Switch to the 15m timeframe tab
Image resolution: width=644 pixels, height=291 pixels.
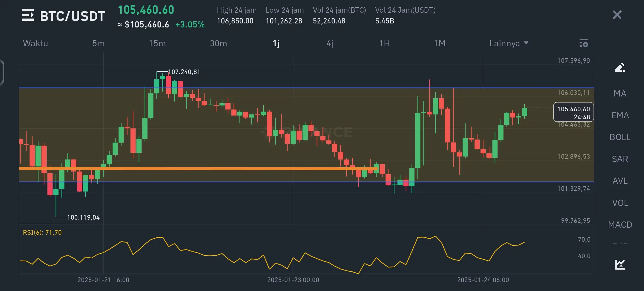[157, 43]
